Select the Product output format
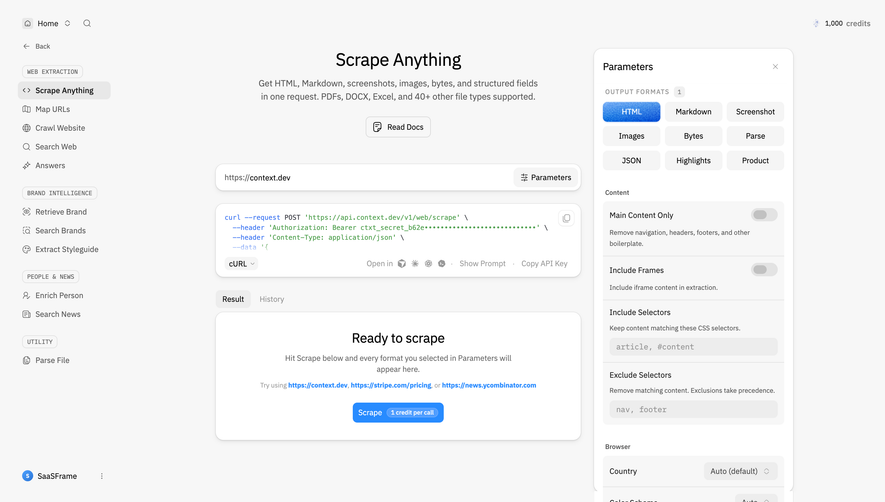Image resolution: width=885 pixels, height=502 pixels. click(x=755, y=160)
